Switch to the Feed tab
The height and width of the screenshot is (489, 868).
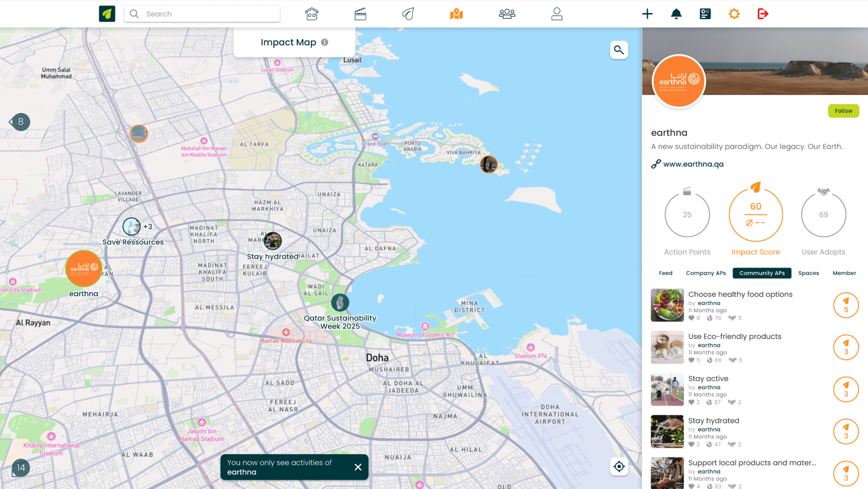click(666, 273)
